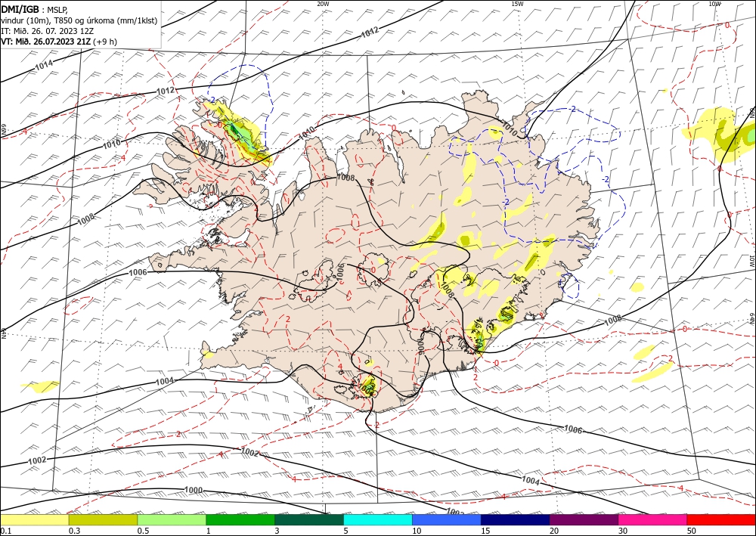This screenshot has width=756, height=536.
Task: Pick the blue 10 mm legend swatch
Action: point(447,519)
